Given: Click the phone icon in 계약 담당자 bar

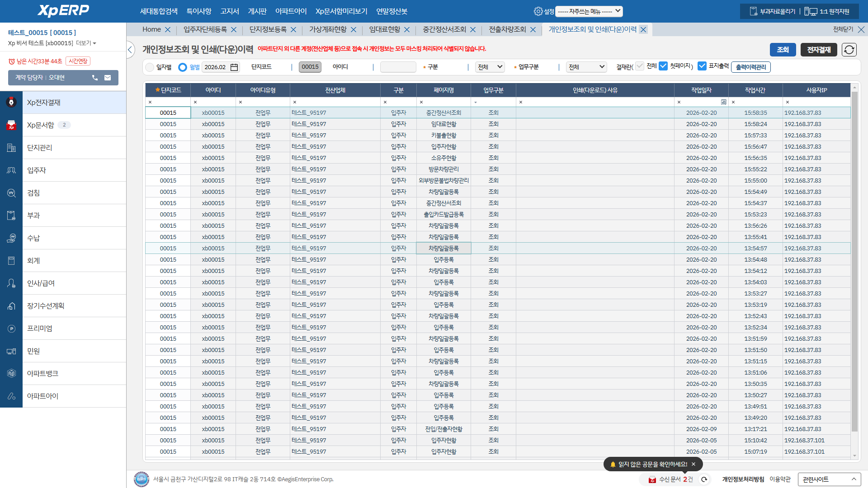Looking at the screenshot, I should [x=95, y=78].
